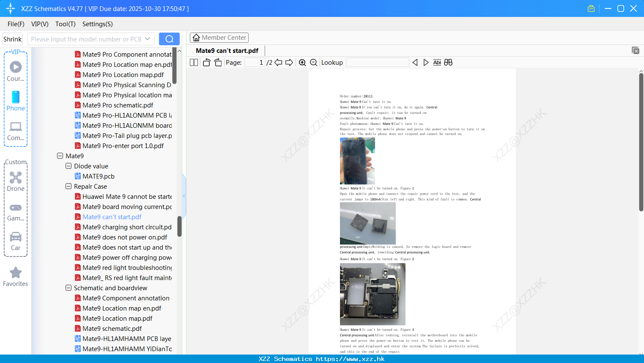Click the file tree vertical scrollbar
The image size is (644, 363).
179,226
